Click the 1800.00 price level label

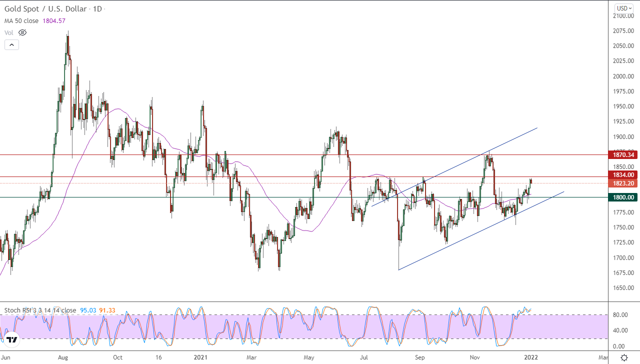coord(623,197)
